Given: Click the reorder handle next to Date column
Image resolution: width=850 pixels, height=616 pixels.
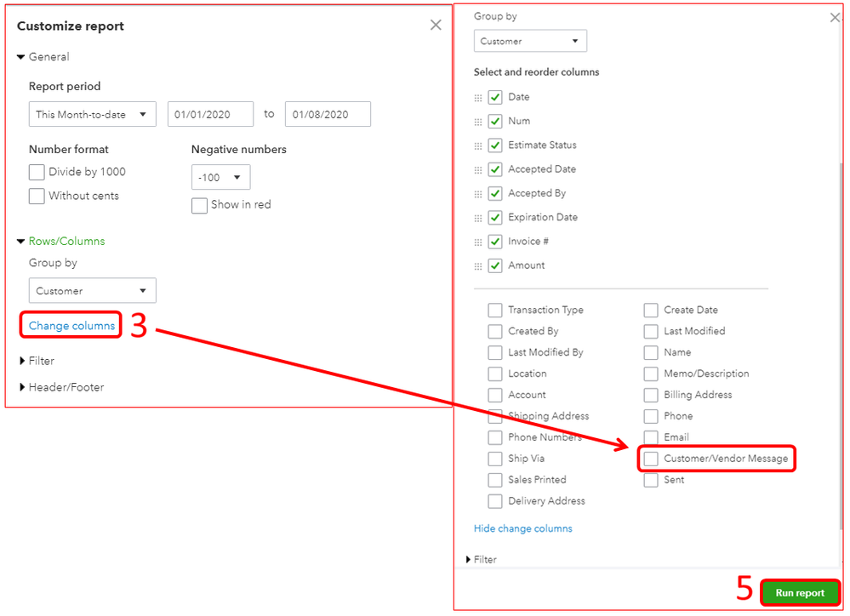Looking at the screenshot, I should [x=478, y=97].
